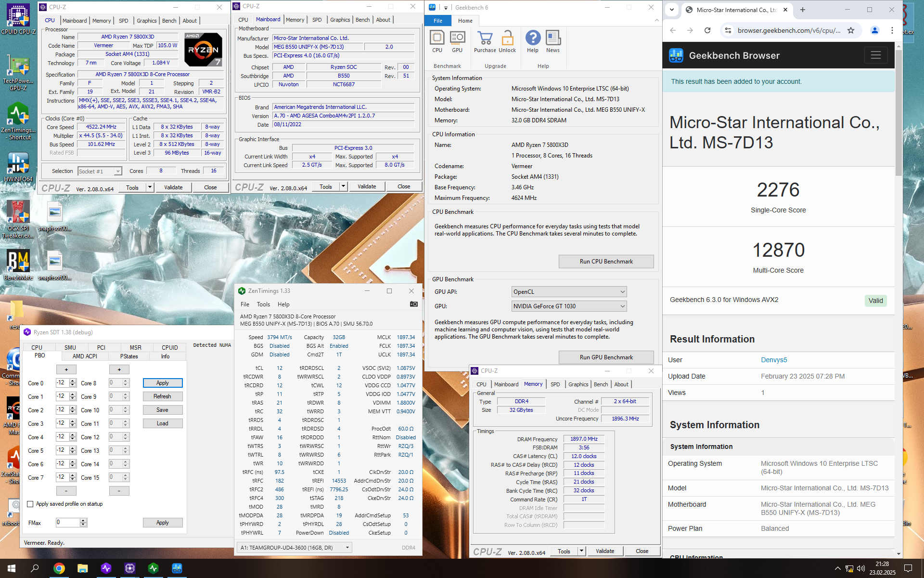This screenshot has width=924, height=578.
Task: Click Run CPU Benchmark button
Action: [606, 262]
